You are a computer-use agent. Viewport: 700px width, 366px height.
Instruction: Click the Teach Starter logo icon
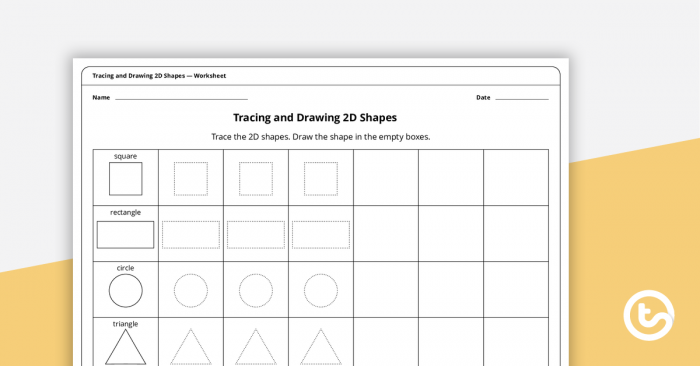(x=649, y=315)
